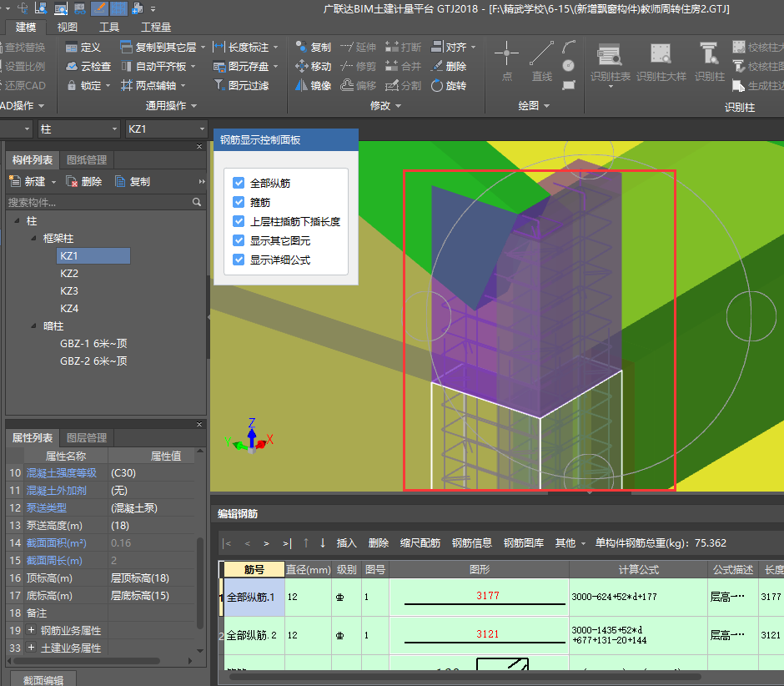The height and width of the screenshot is (686, 784).
Task: Uncheck the 全部纵筋 checkbox
Action: pyautogui.click(x=239, y=183)
